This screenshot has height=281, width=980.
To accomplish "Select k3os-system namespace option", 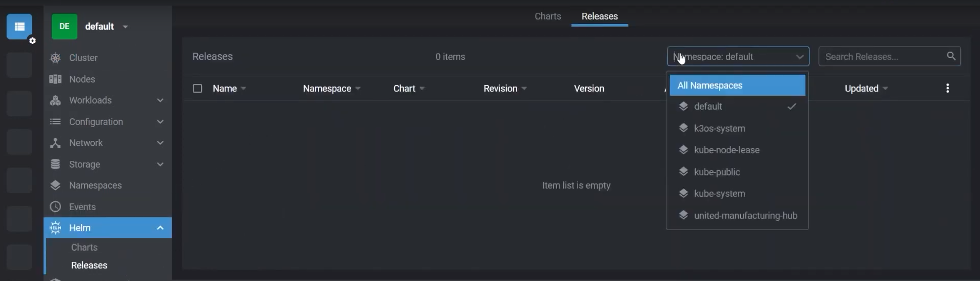I will (x=719, y=128).
